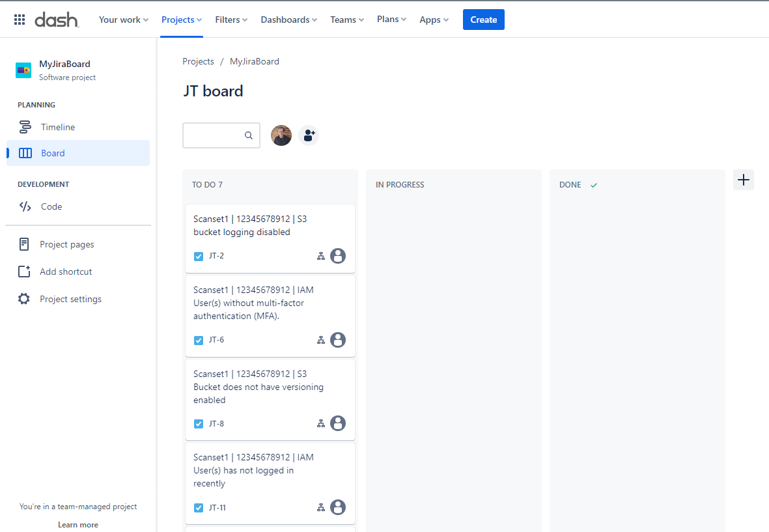Expand the Your work dropdown
This screenshot has width=769, height=532.
123,20
